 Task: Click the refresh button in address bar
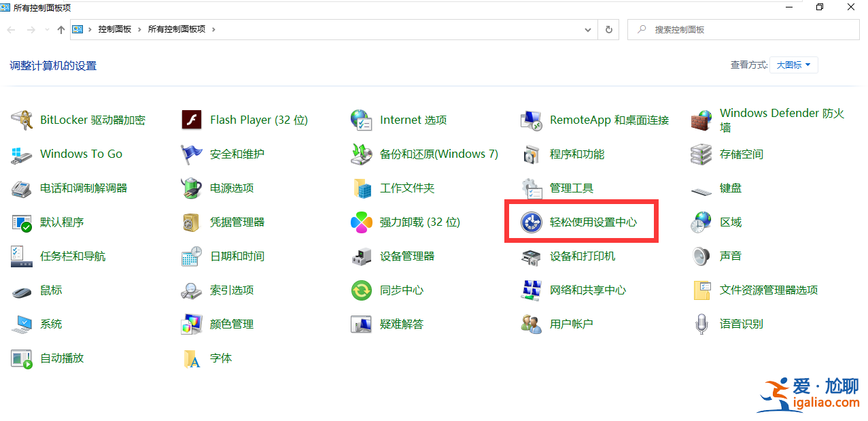608,29
